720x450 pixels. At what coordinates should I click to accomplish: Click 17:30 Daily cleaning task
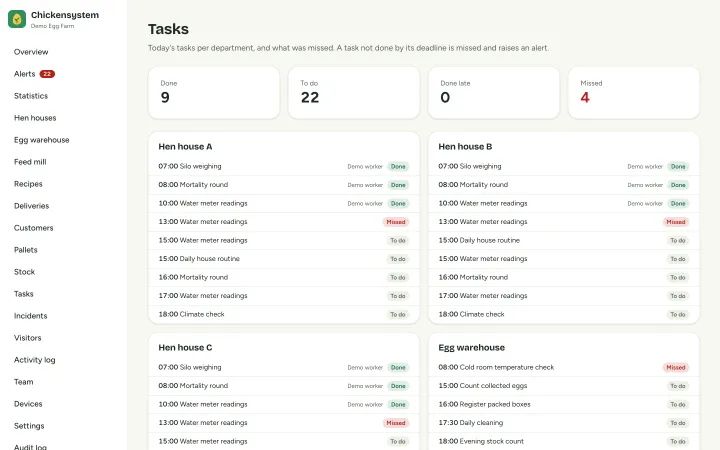[564, 423]
